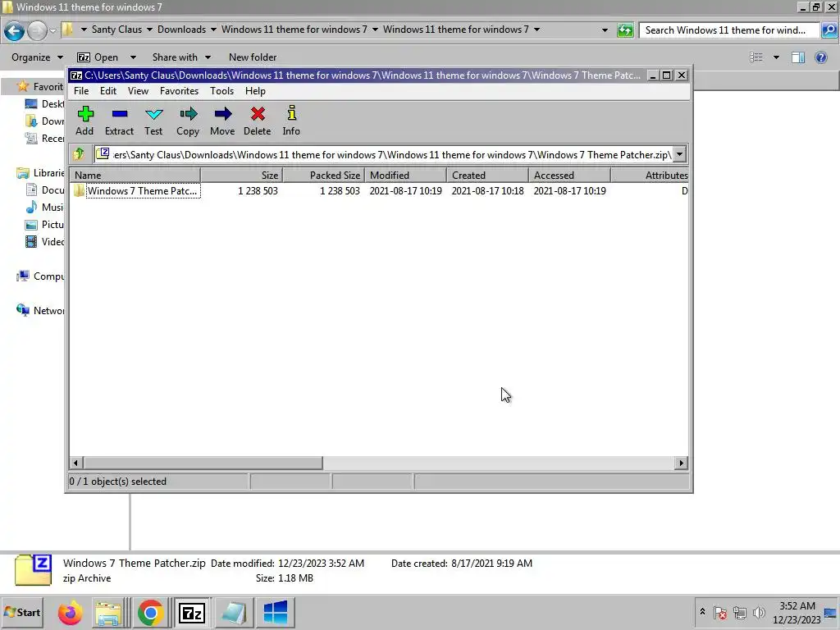Image resolution: width=840 pixels, height=630 pixels.
Task: Click the Extract toolbar icon
Action: click(x=119, y=121)
